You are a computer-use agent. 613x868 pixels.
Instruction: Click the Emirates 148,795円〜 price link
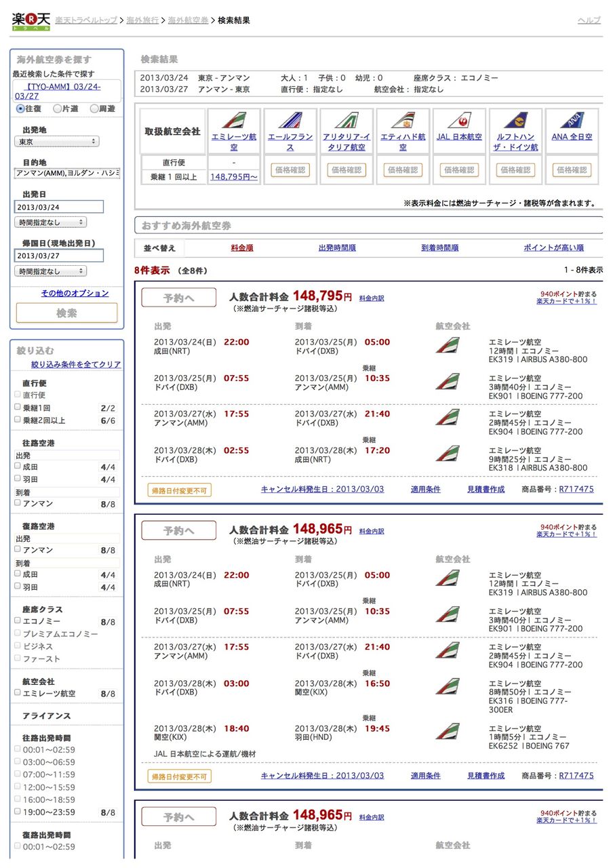pos(233,176)
